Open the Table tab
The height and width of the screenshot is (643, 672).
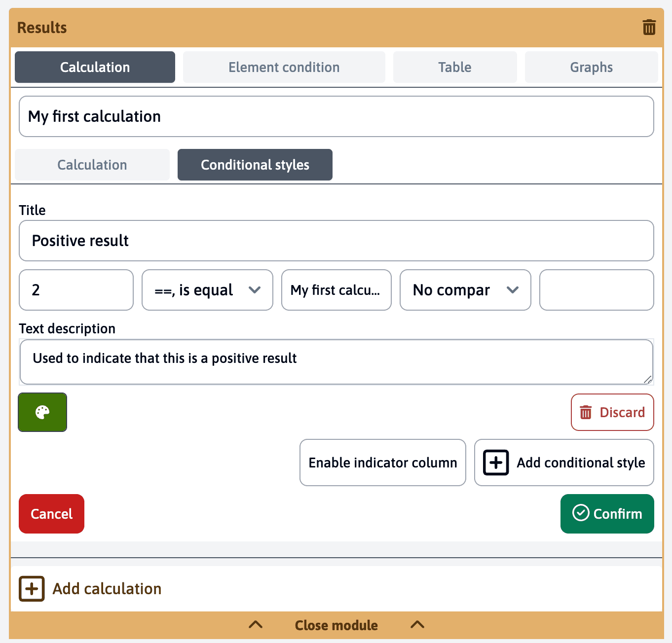tap(454, 67)
